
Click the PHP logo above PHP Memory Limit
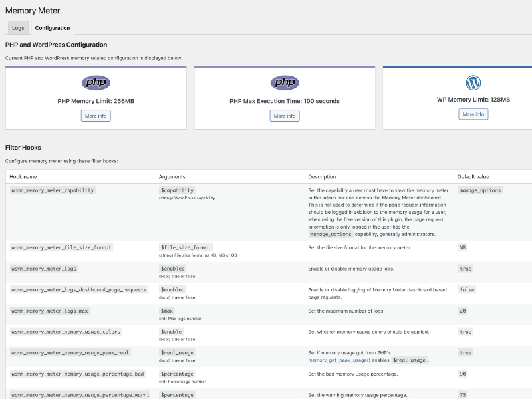click(x=96, y=82)
